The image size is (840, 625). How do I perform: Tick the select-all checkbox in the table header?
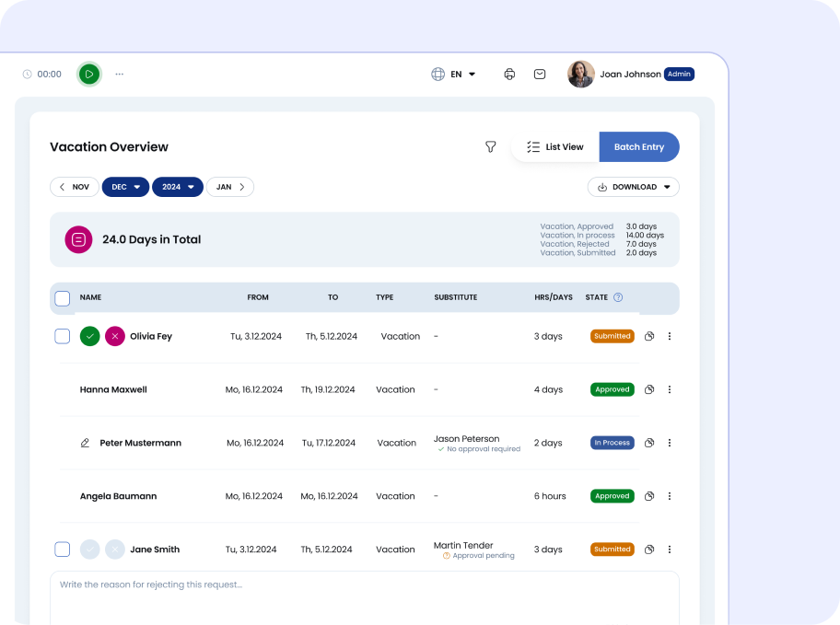[62, 297]
